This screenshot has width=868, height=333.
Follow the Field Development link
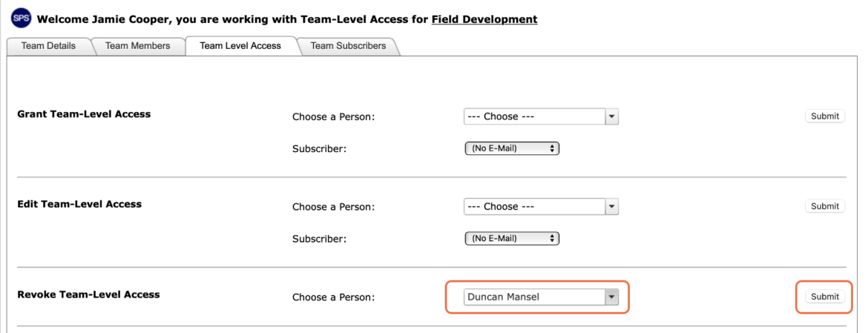484,19
